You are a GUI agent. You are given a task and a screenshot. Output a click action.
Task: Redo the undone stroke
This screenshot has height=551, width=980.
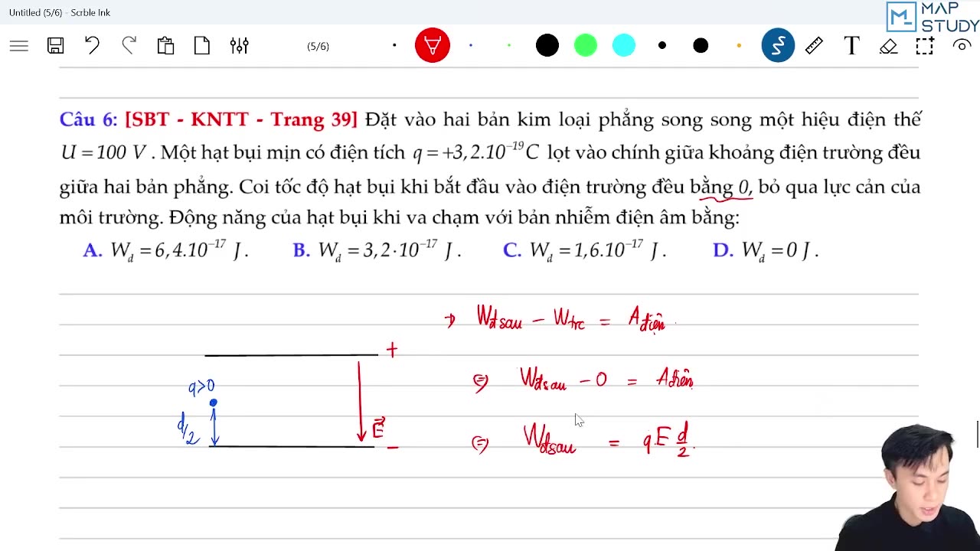coord(129,46)
